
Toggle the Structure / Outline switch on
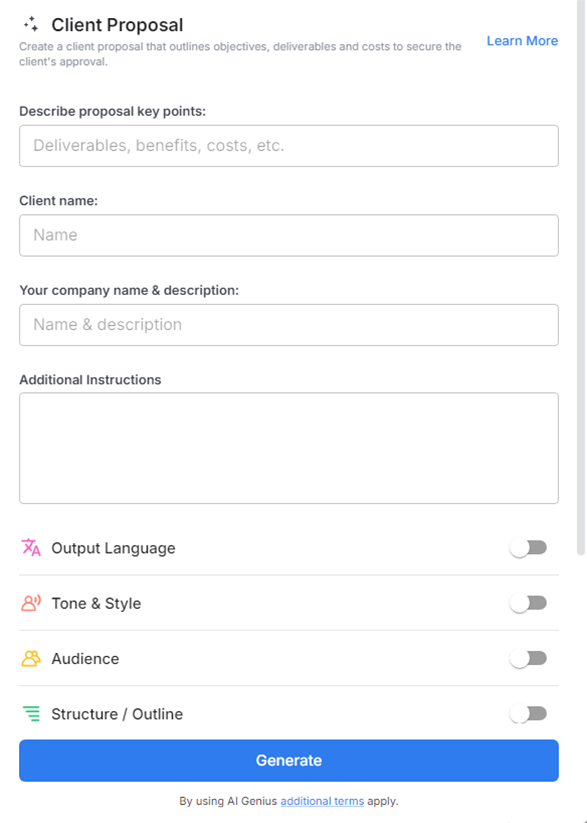click(528, 714)
